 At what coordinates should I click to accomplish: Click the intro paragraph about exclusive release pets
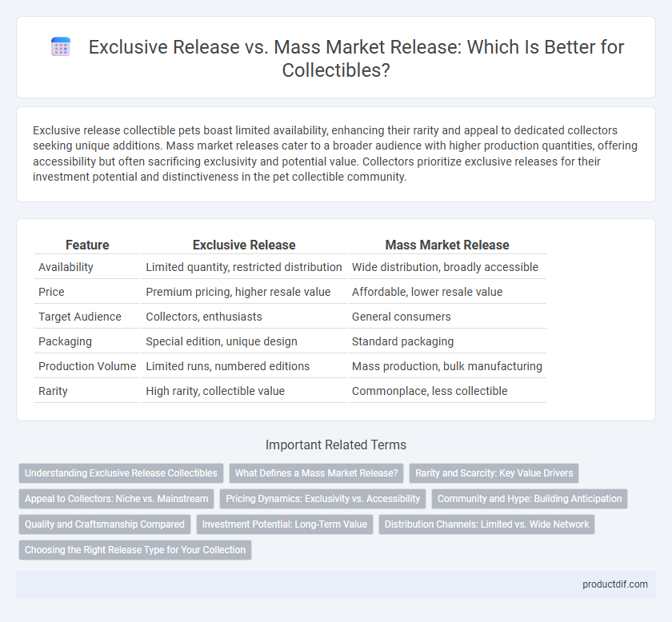[335, 154]
